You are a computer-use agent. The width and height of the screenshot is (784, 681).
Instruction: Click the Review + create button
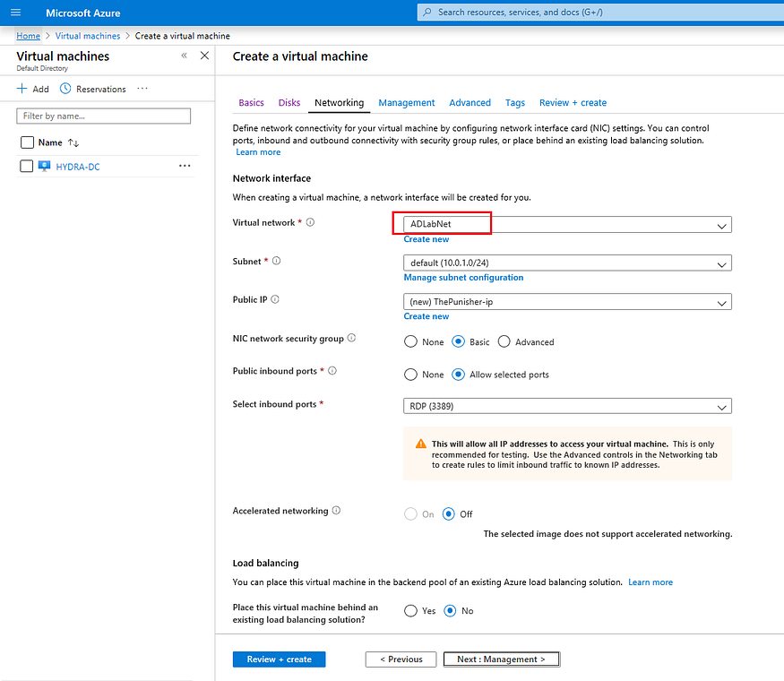click(x=279, y=659)
